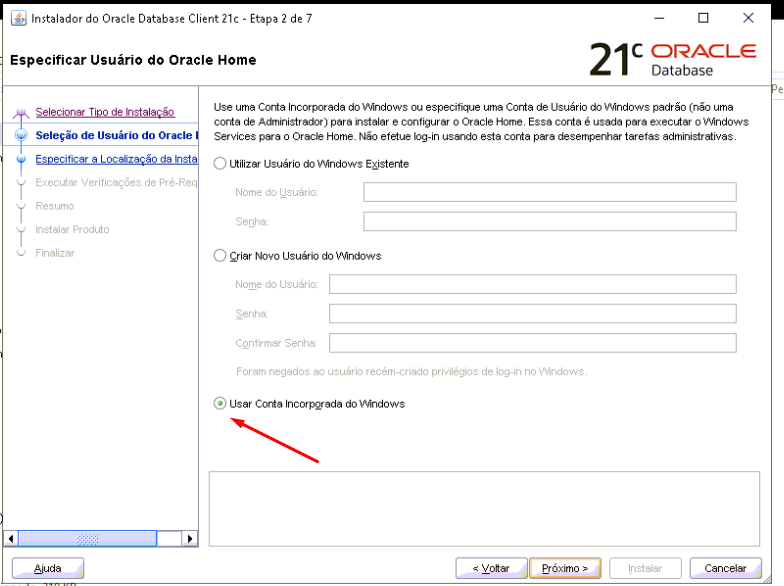Click existing user Nome do Usuário field

click(x=550, y=192)
